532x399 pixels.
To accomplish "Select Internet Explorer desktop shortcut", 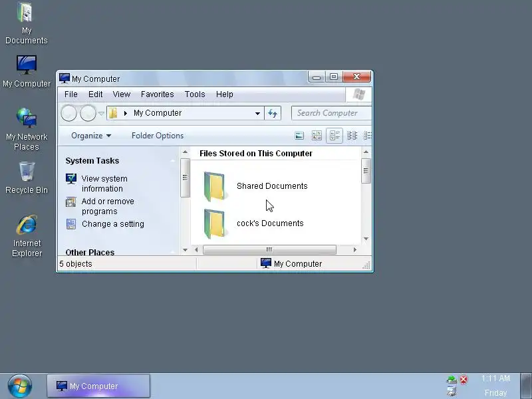I will pos(27,236).
